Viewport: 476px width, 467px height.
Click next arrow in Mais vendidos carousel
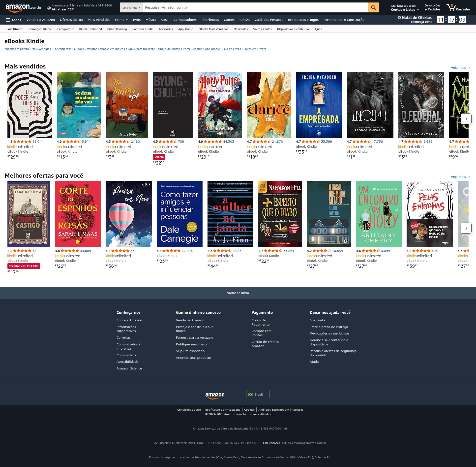(x=466, y=119)
